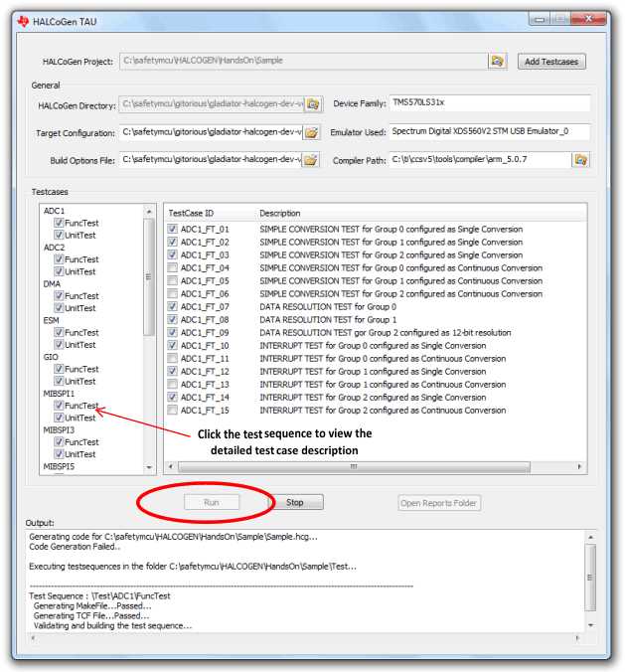Select the ADC1_FT_07 DATA RESOLUTION TEST description
The height and width of the screenshot is (672, 625).
pos(328,307)
